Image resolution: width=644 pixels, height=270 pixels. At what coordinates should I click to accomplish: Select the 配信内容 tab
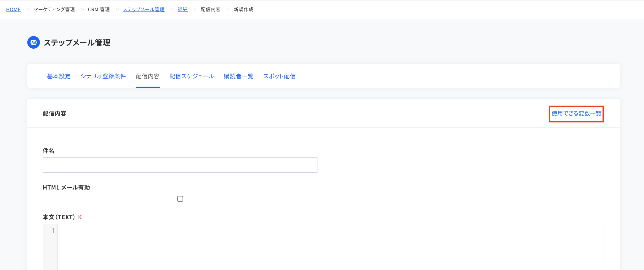147,76
